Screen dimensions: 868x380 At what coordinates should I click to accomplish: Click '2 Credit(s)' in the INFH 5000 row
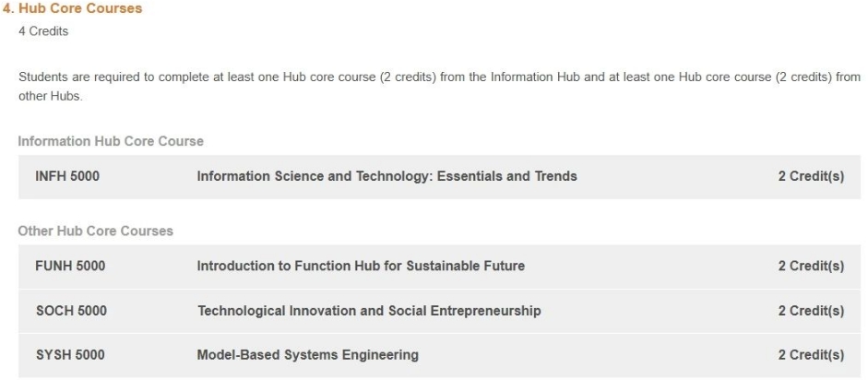811,176
